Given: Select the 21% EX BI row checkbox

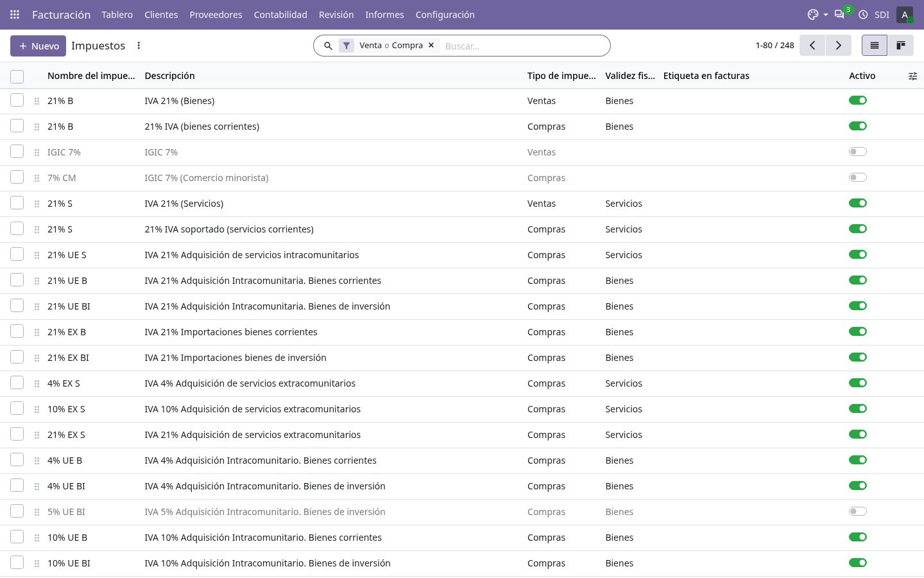Looking at the screenshot, I should (x=17, y=357).
